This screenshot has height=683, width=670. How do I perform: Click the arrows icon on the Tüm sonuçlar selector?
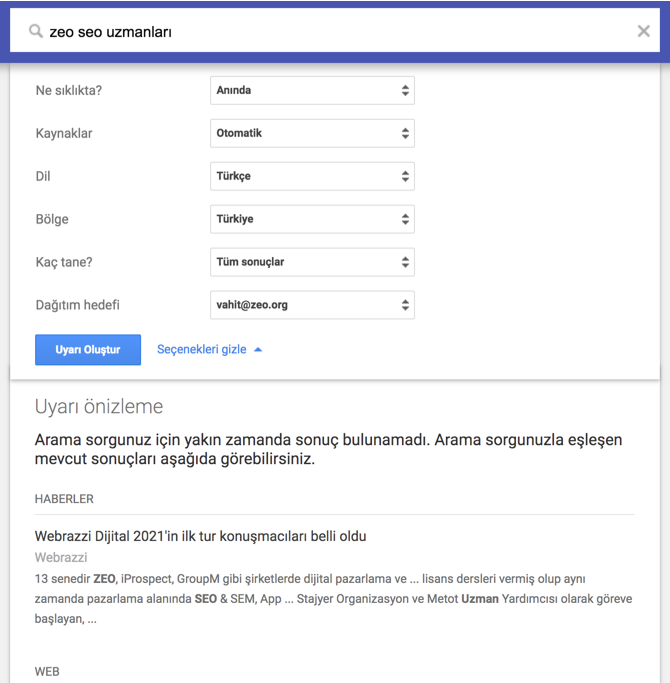[x=405, y=262]
